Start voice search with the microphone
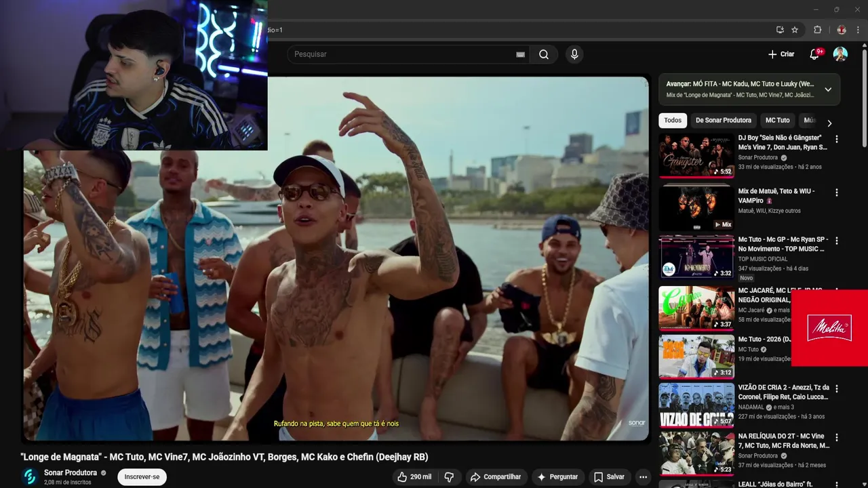868x488 pixels. pos(574,54)
